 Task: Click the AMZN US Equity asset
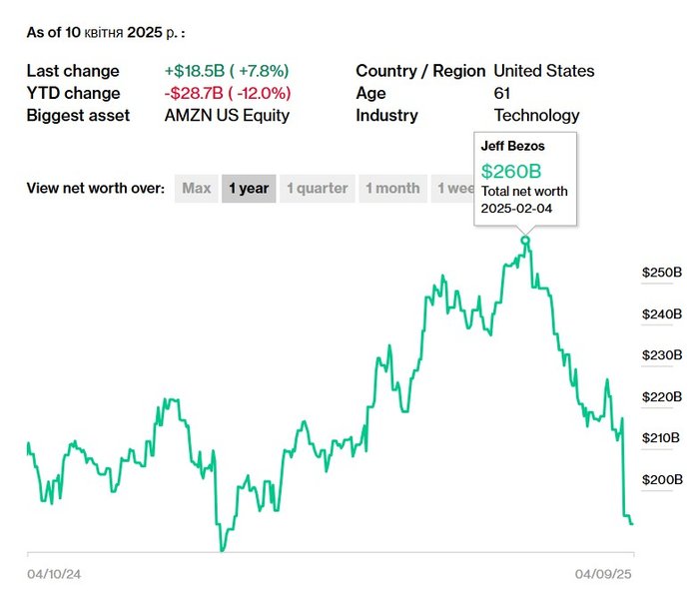coord(227,115)
